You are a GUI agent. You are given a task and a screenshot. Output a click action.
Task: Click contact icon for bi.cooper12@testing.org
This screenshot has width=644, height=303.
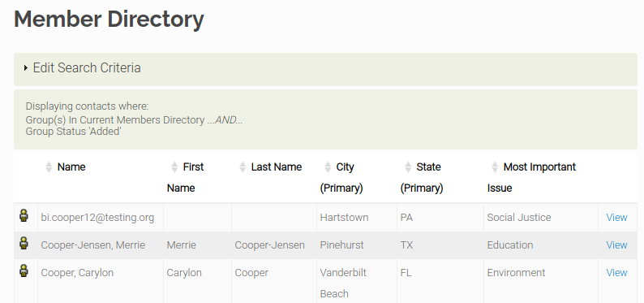coord(24,215)
